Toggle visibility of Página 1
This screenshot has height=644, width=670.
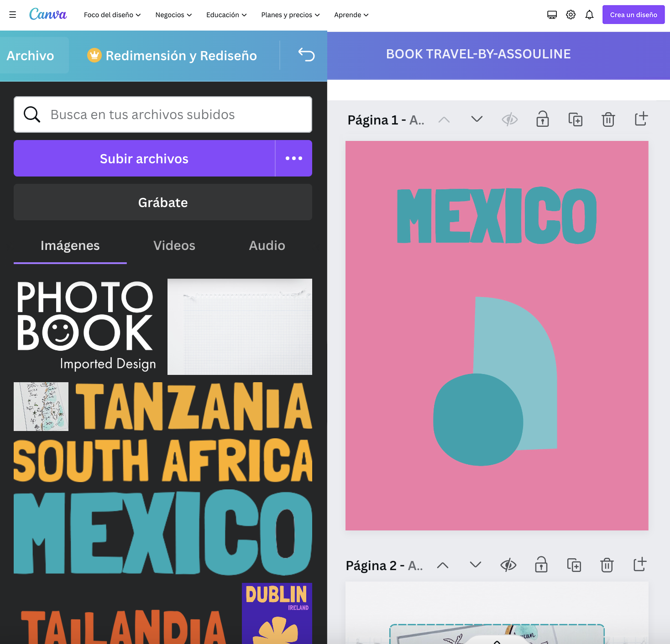pos(509,119)
